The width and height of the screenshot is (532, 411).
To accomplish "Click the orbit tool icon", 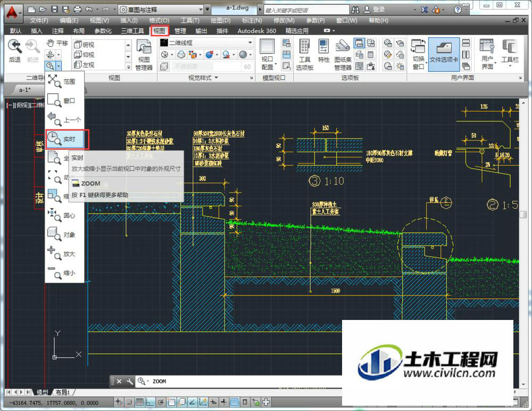I will 50,54.
